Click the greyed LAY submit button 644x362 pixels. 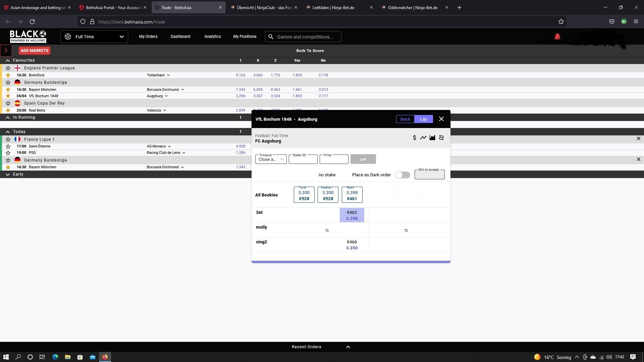(x=363, y=159)
